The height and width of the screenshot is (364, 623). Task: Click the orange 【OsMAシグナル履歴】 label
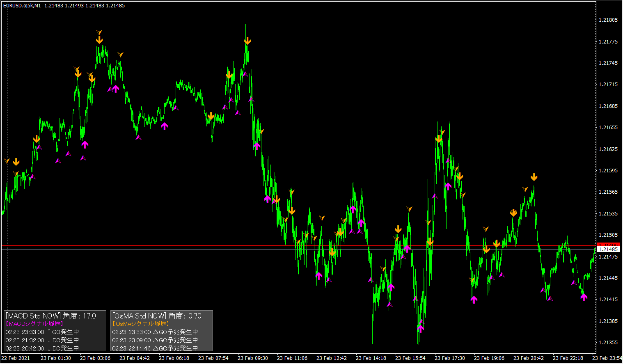[141, 324]
